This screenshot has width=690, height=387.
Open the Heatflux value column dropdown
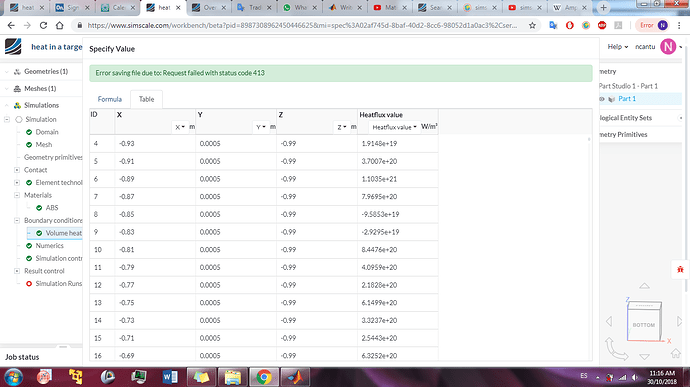(394, 127)
